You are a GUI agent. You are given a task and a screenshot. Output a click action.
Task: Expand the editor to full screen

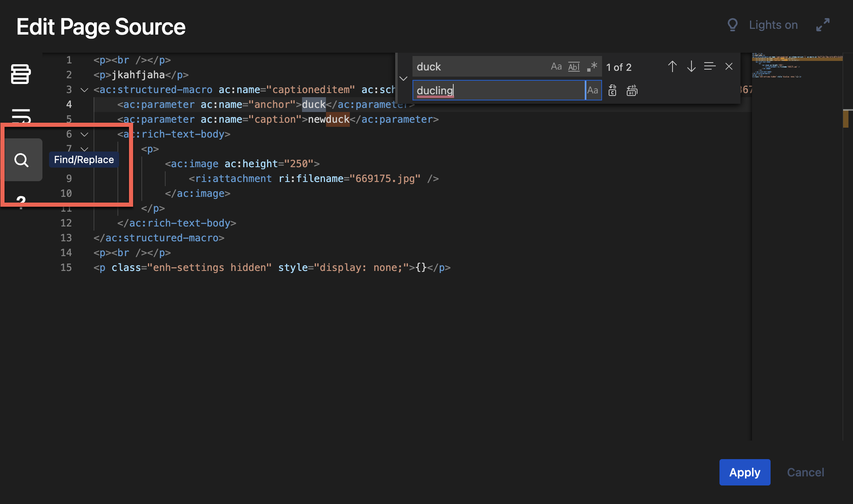coord(823,25)
